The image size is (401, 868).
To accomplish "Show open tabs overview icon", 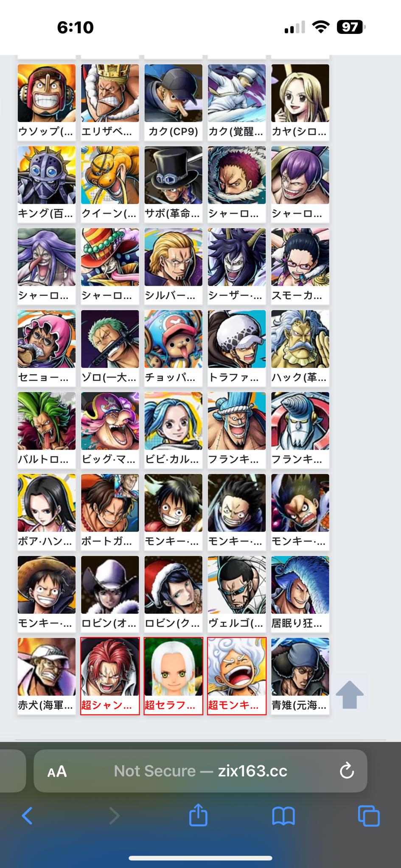I will tap(369, 816).
